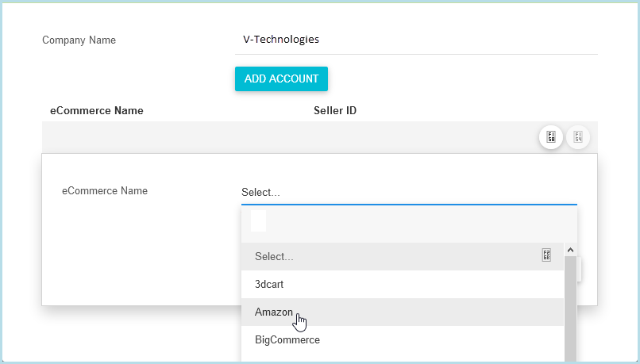Click the dropdown list scroll-up arrow
Image resolution: width=640 pixels, height=364 pixels.
point(571,250)
